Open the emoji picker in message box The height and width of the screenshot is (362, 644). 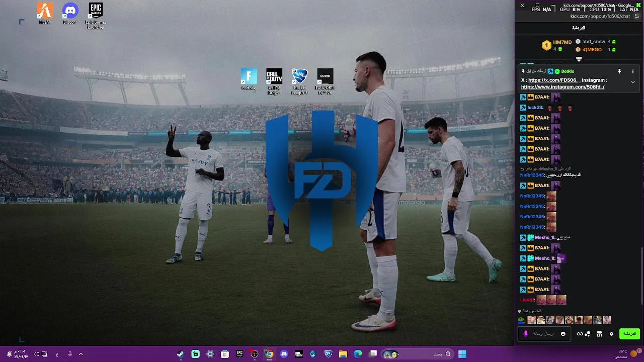(563, 334)
